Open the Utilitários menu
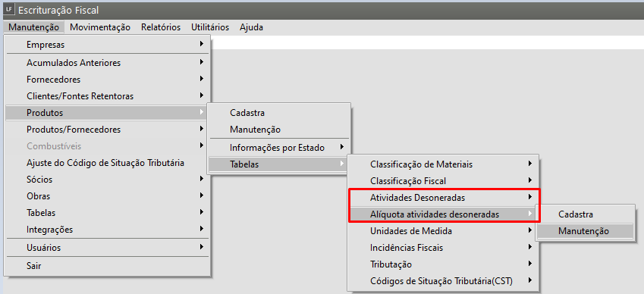Image resolution: width=644 pixels, height=294 pixels. click(210, 27)
